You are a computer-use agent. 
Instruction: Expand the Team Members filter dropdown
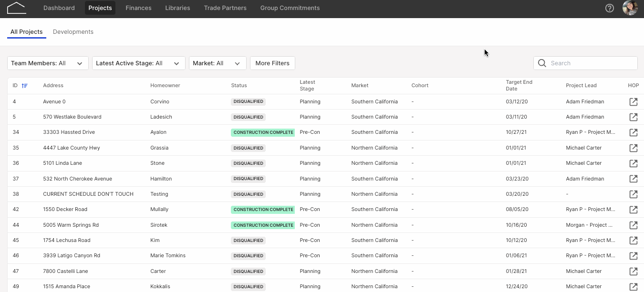48,63
